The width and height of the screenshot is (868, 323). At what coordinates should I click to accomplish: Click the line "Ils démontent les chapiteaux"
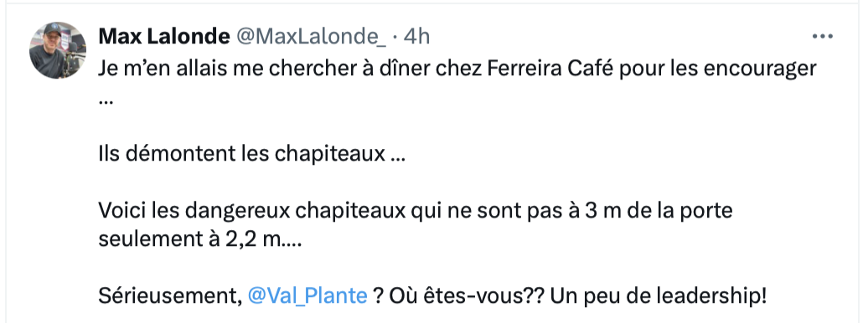click(x=252, y=153)
